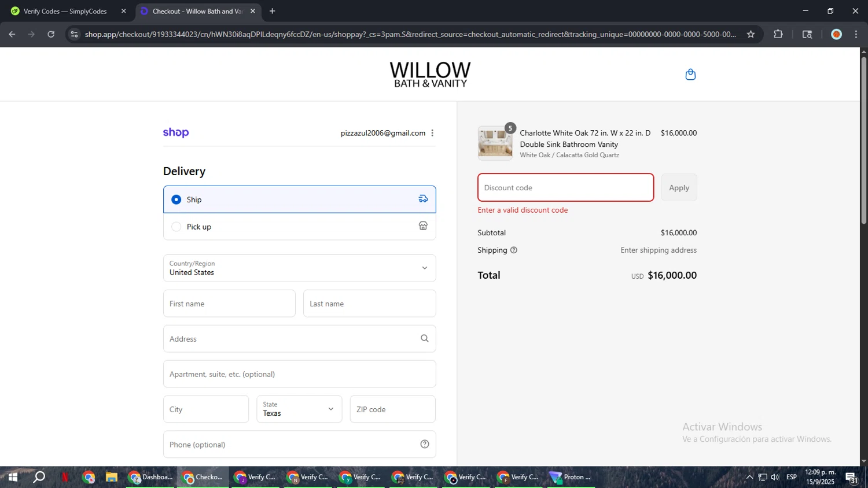Click the delivery truck icon in Ship row

(423, 199)
